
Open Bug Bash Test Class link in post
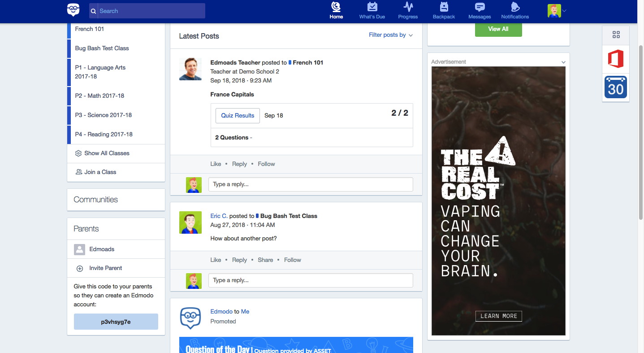(x=289, y=216)
